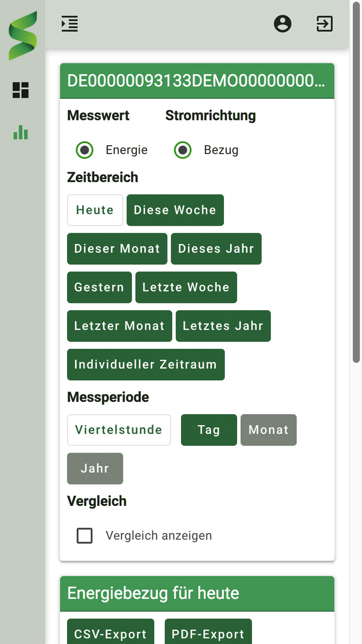Set Messperiode to Tag

click(209, 430)
